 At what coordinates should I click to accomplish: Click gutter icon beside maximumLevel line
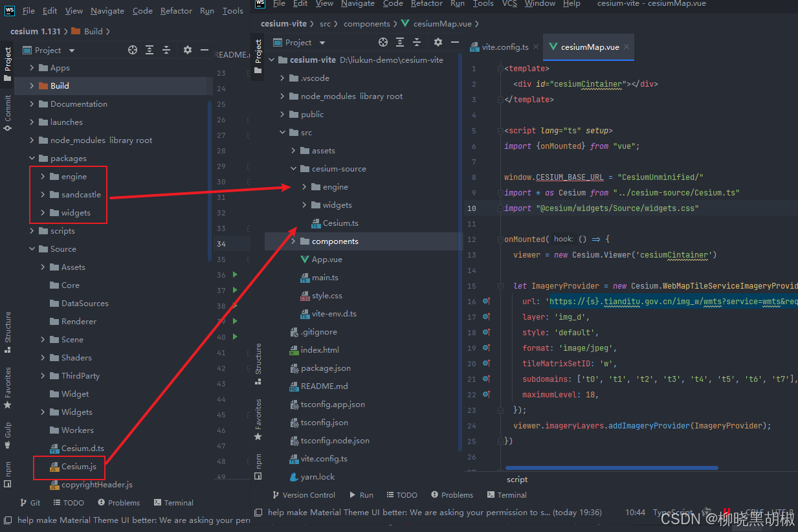click(487, 395)
